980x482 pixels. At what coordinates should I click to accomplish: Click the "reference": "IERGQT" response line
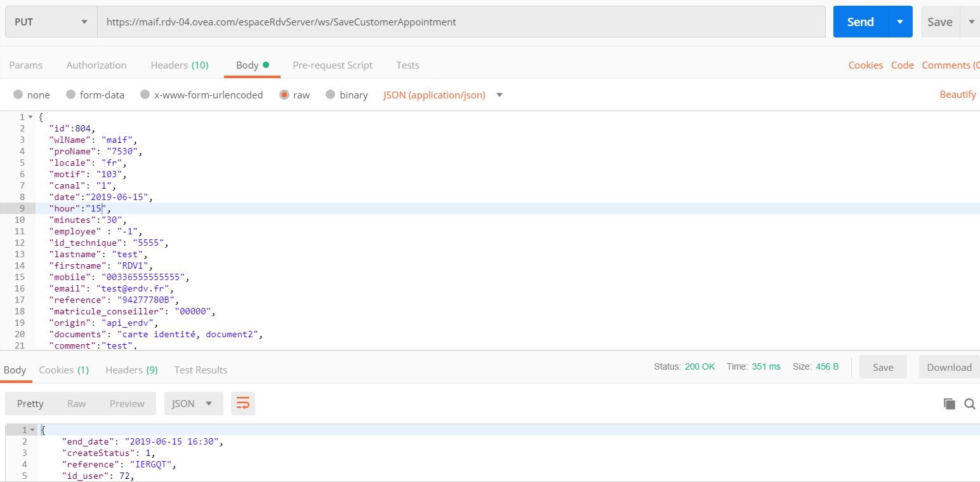[x=119, y=464]
